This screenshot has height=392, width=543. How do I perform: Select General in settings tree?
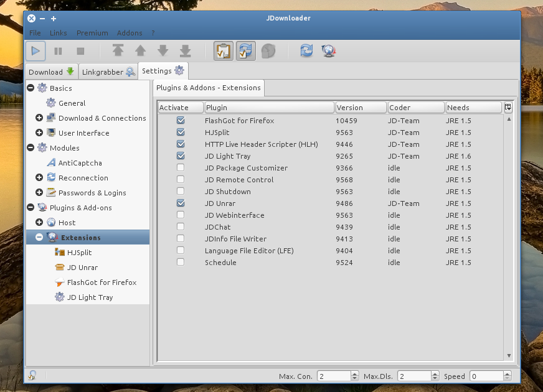[72, 103]
